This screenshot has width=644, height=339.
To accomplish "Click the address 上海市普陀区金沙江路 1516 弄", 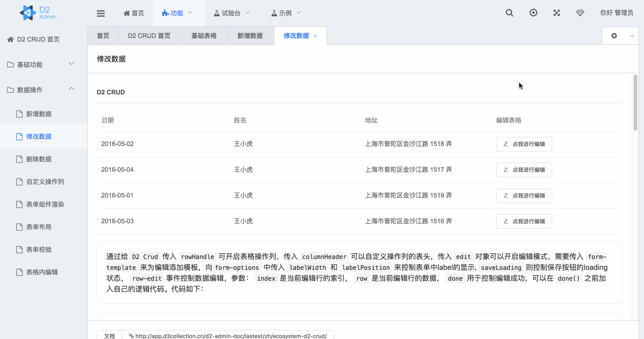I will tap(408, 221).
